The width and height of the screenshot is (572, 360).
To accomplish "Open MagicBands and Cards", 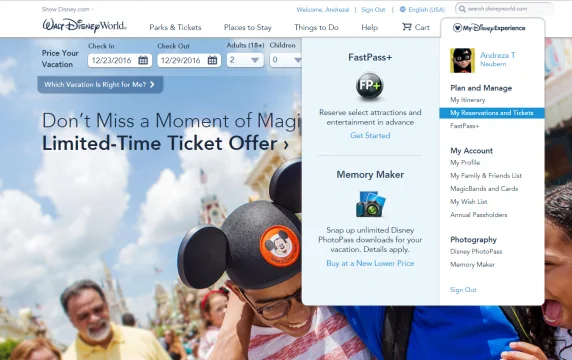I will (484, 189).
